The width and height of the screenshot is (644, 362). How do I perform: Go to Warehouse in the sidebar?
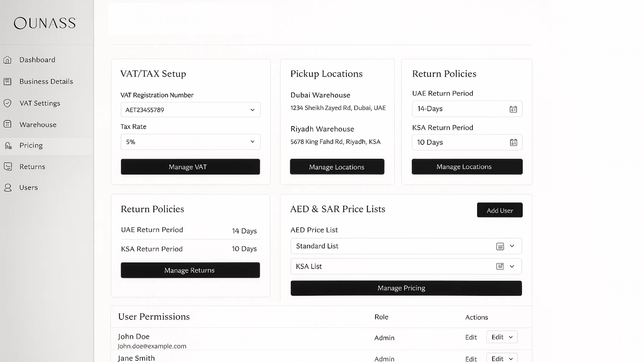(38, 125)
